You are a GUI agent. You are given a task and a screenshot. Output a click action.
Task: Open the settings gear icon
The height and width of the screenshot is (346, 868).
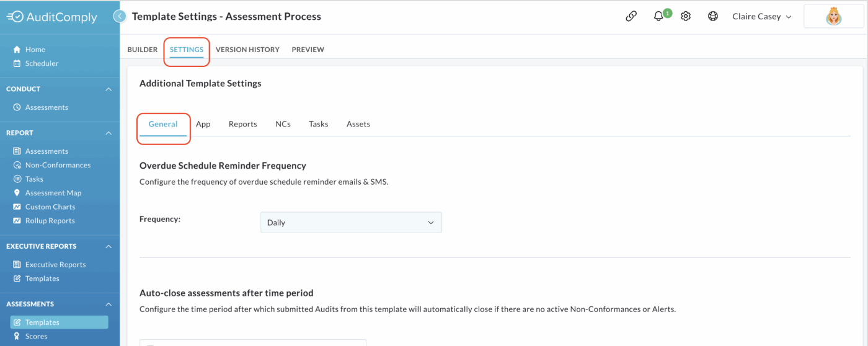click(686, 17)
